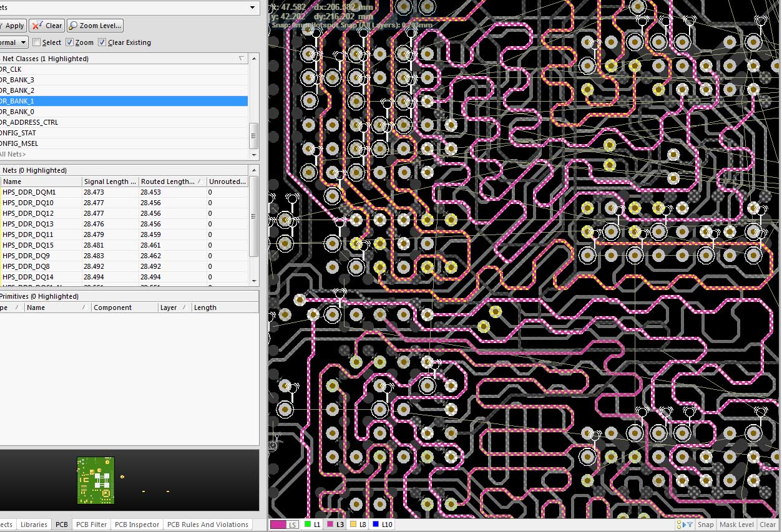
Task: Uncheck the Zoom checkbox
Action: point(70,42)
